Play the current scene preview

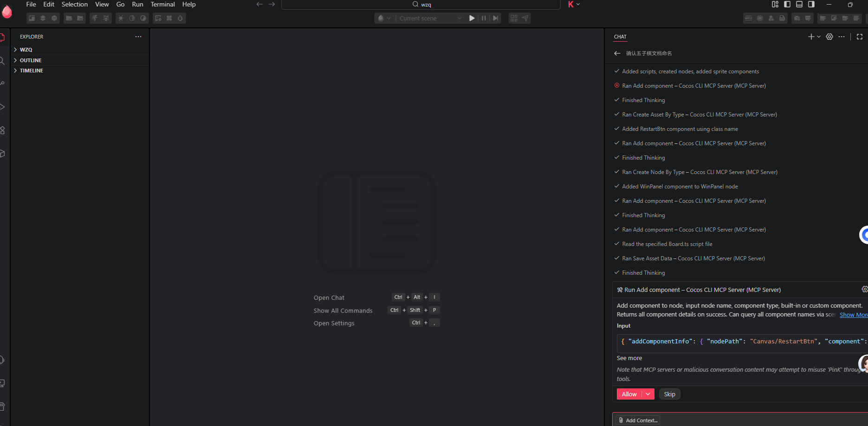472,18
